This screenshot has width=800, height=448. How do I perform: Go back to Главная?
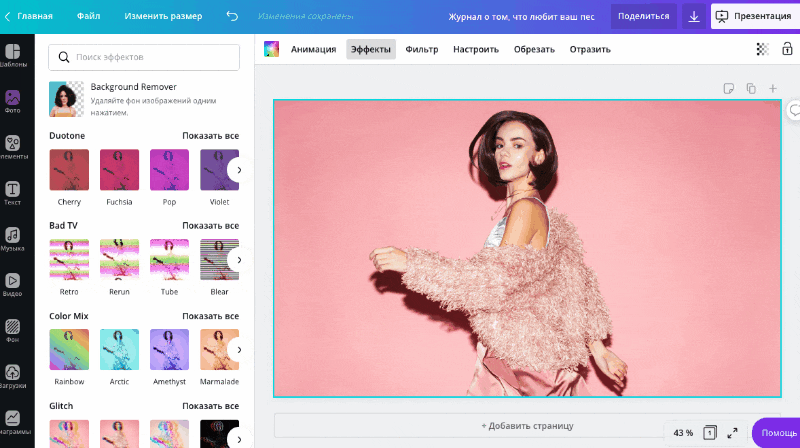pos(29,16)
